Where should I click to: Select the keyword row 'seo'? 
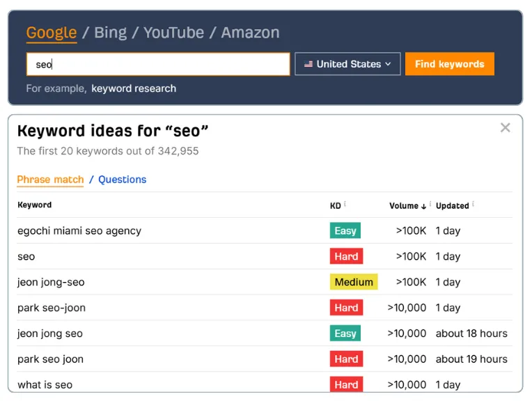coord(265,256)
